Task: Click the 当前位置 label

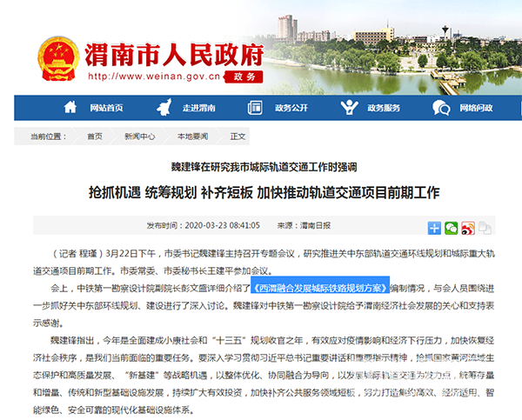Action: tap(49, 137)
